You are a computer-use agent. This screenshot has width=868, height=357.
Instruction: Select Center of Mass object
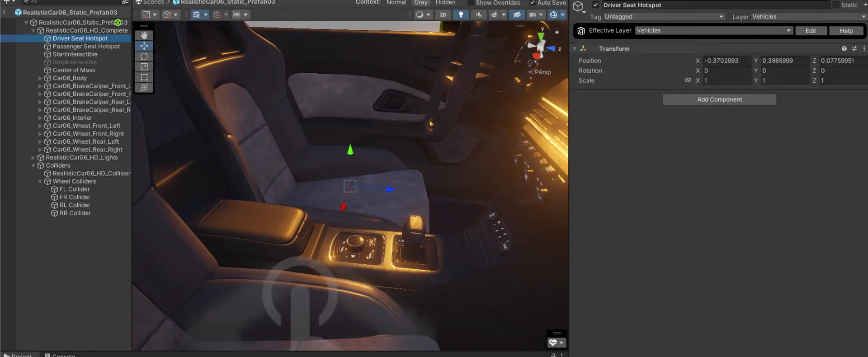(x=74, y=70)
